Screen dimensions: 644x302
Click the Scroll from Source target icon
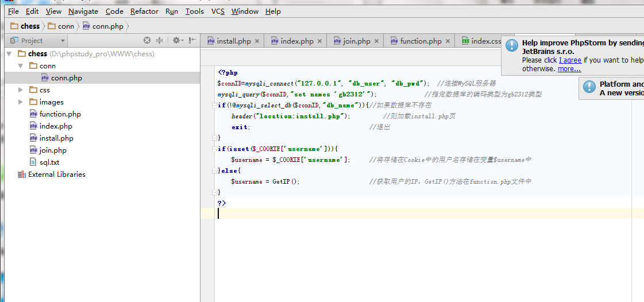tap(147, 40)
